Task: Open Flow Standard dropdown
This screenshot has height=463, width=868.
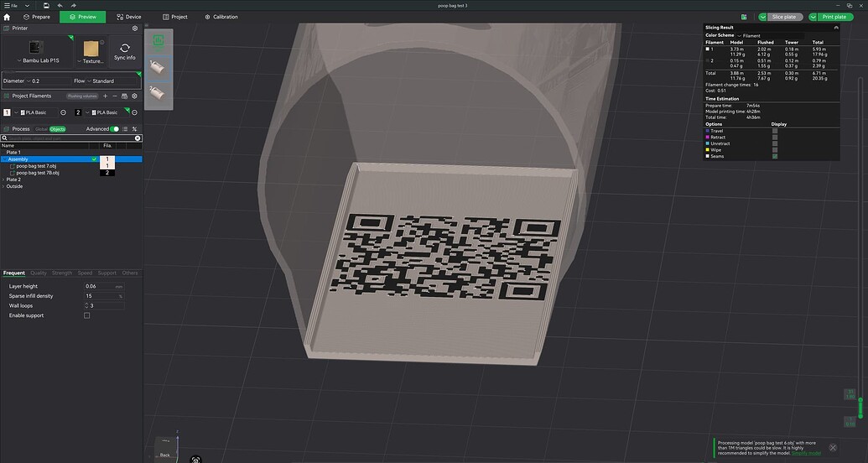Action: 89,81
